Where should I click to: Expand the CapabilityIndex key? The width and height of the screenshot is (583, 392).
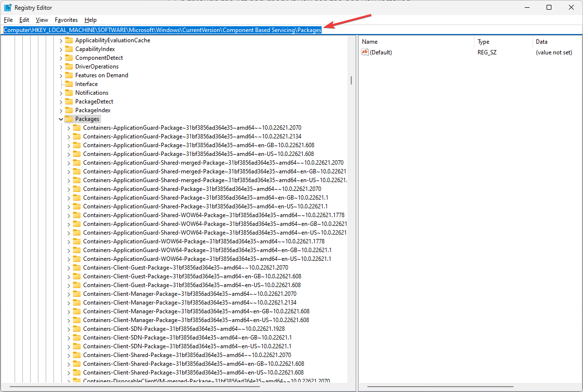61,49
